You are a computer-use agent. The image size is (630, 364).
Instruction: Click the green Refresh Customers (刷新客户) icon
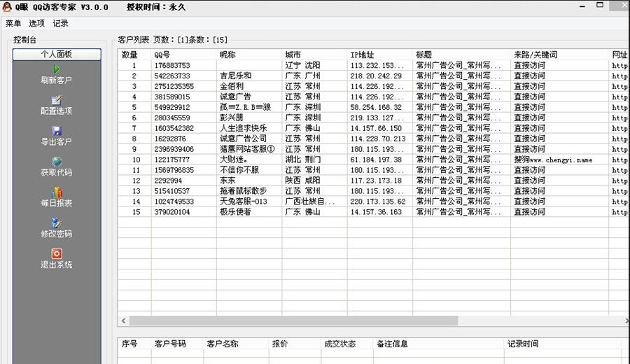point(57,69)
